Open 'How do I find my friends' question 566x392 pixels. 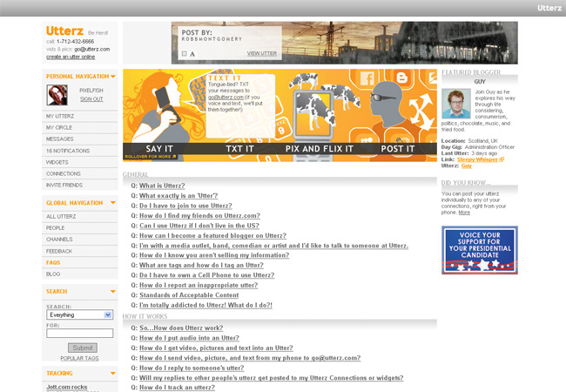(x=199, y=215)
